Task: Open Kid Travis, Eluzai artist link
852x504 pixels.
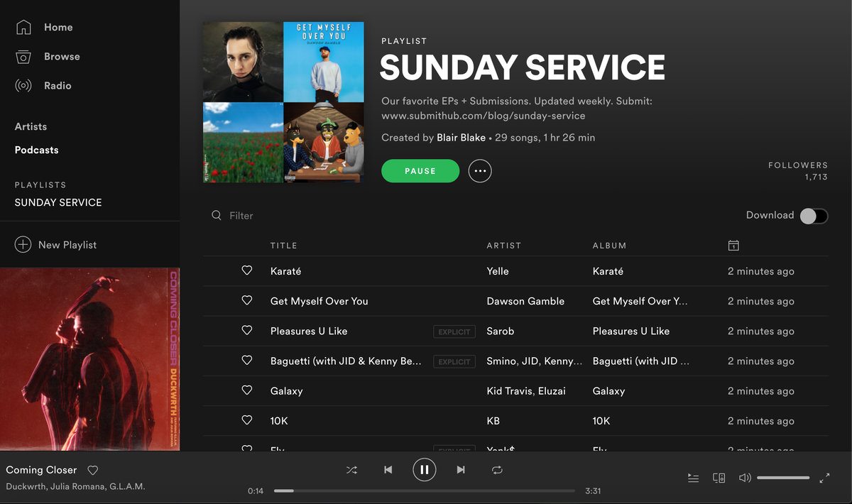Action: [526, 390]
